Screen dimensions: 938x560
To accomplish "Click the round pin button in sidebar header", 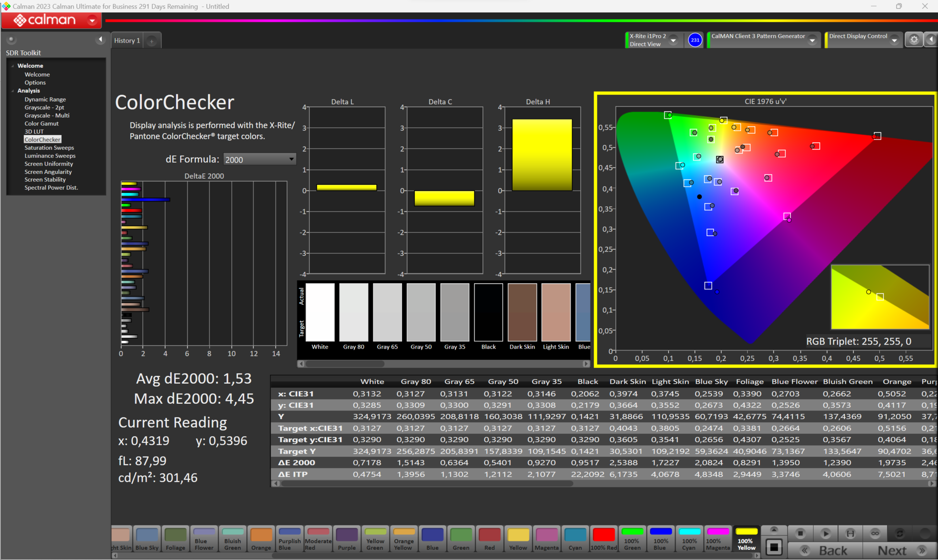I will click(x=11, y=40).
